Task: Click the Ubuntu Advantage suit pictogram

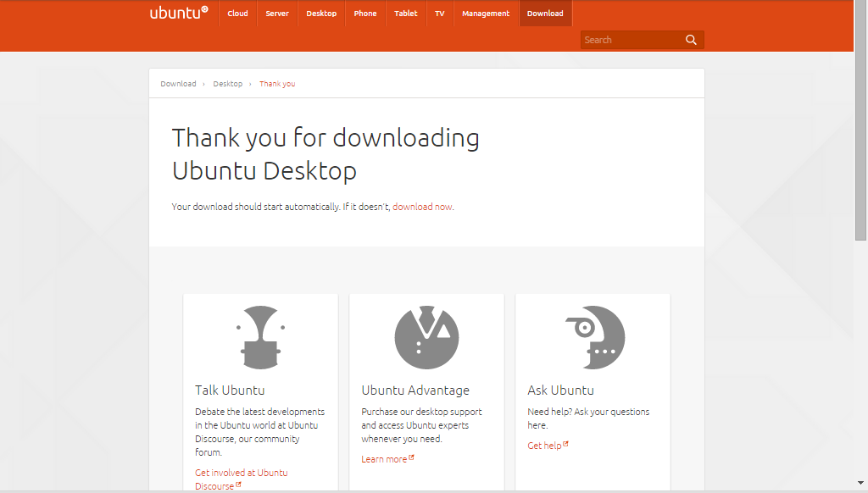Action: [427, 337]
